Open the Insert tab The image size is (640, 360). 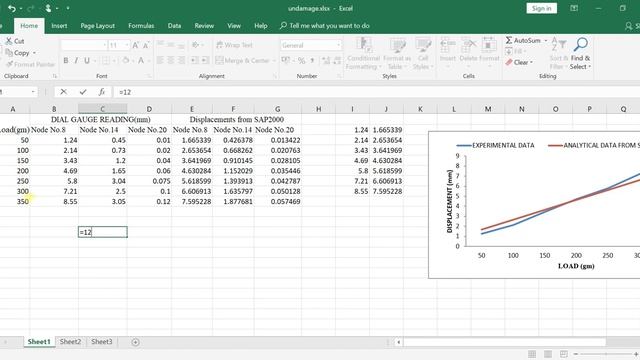tap(59, 26)
